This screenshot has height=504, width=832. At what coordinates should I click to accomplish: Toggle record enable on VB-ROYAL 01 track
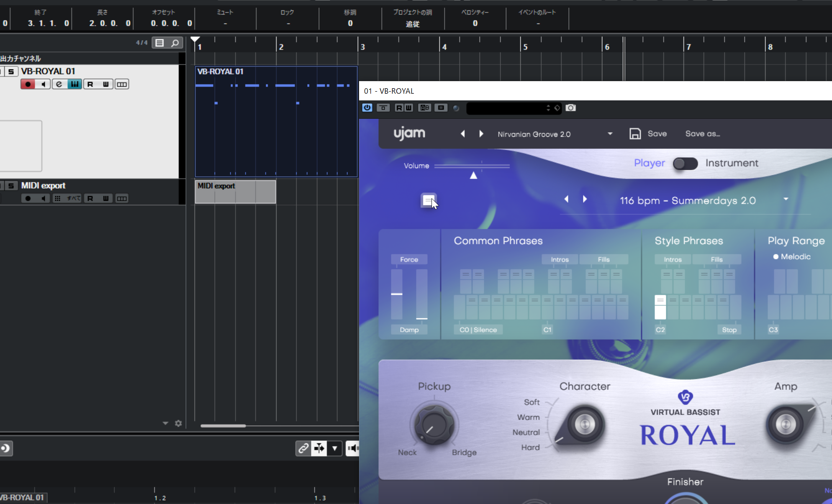click(x=28, y=84)
